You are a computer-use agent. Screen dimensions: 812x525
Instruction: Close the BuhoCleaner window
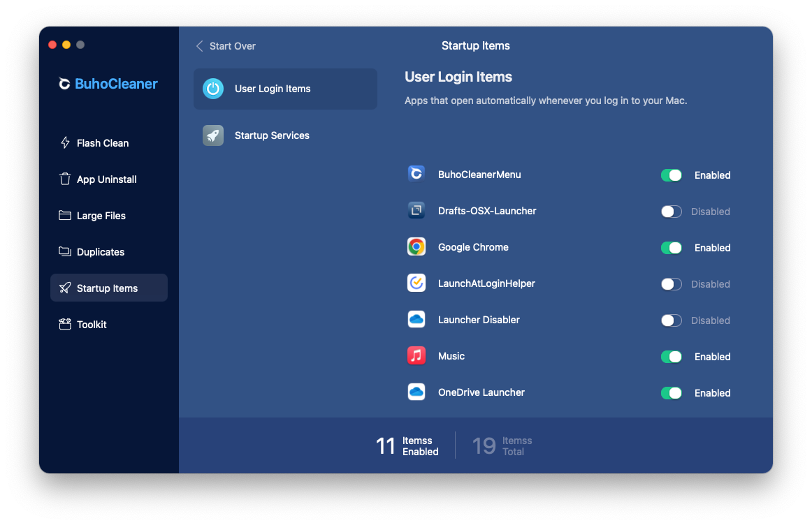pyautogui.click(x=52, y=45)
